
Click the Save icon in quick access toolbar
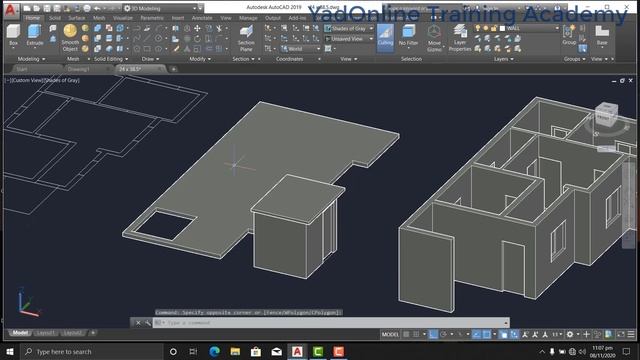(47, 8)
